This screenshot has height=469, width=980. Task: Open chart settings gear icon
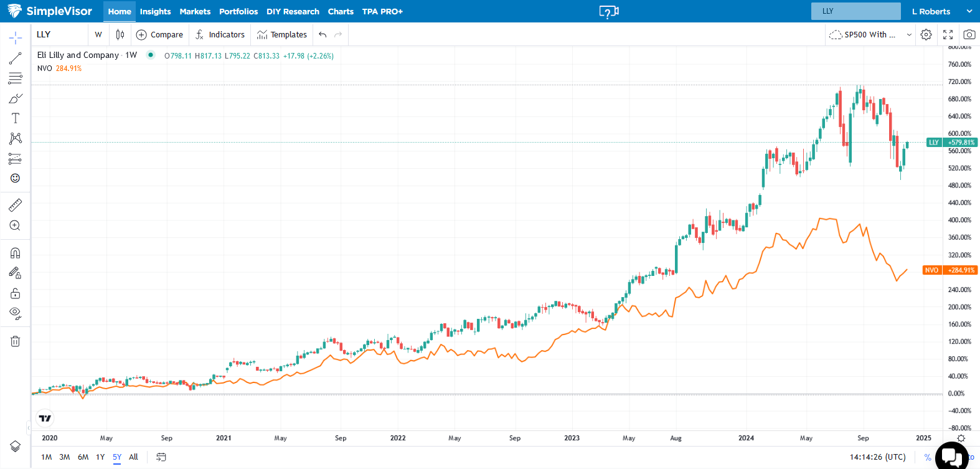coord(926,34)
